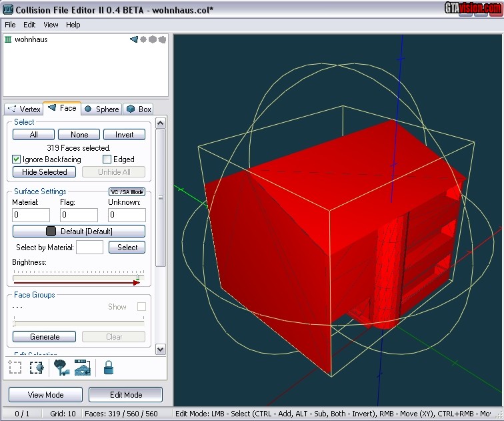Click the panel vertical scrollbar thumb
Viewport: 504px width, 421px height.
tap(161, 197)
